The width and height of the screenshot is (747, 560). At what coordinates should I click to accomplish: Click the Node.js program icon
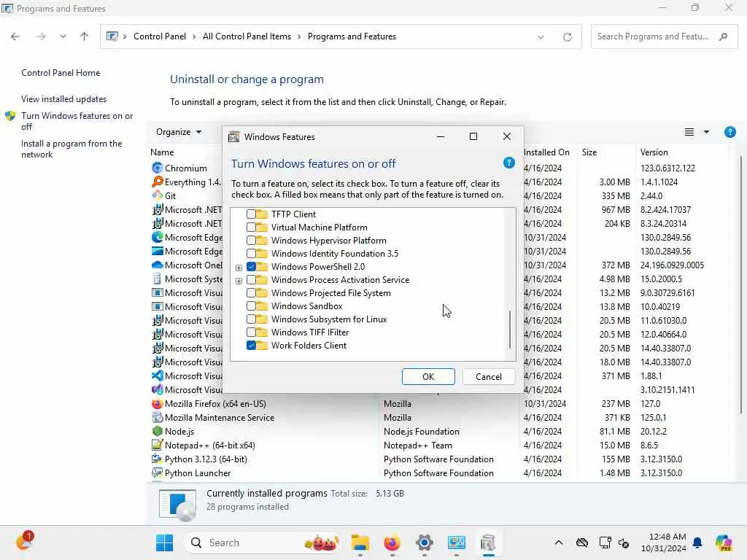[x=158, y=431]
